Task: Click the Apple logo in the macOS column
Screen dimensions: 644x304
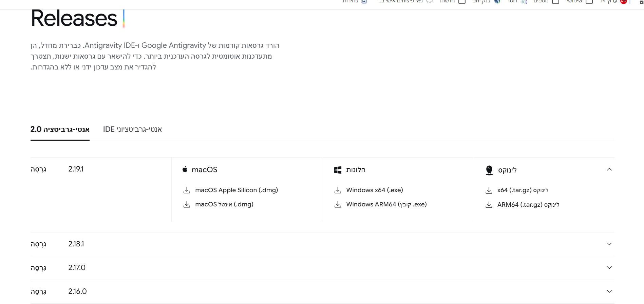Action: click(185, 169)
